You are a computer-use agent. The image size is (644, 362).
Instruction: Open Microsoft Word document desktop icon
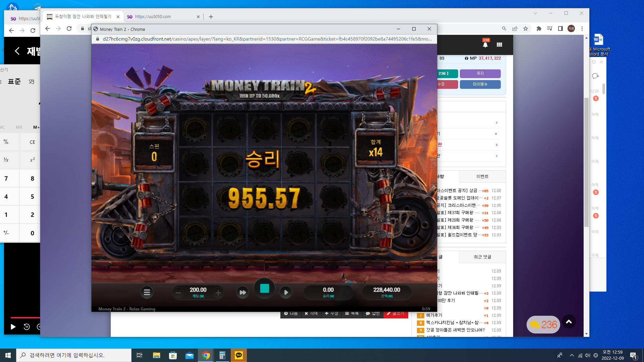[599, 45]
